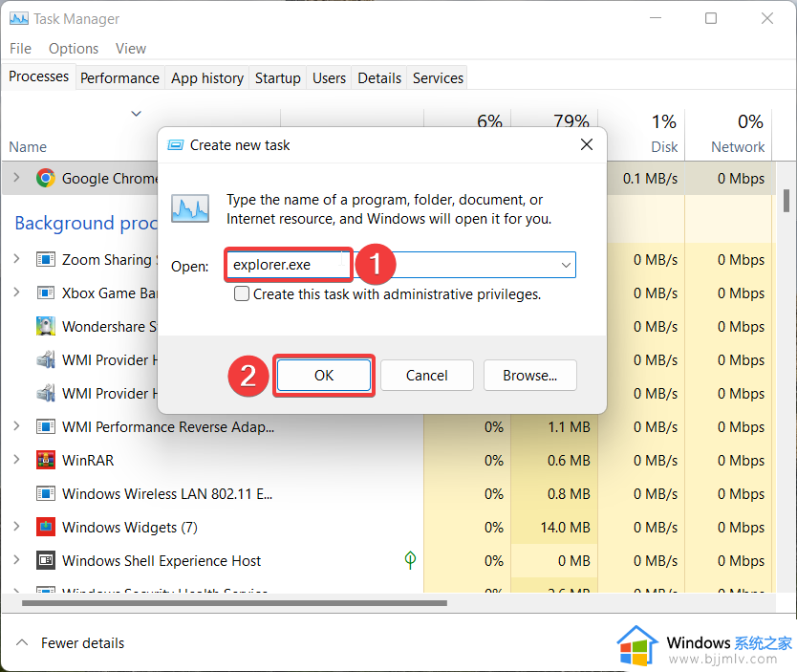Click the Browse... button
Image resolution: width=797 pixels, height=672 pixels.
tap(530, 375)
